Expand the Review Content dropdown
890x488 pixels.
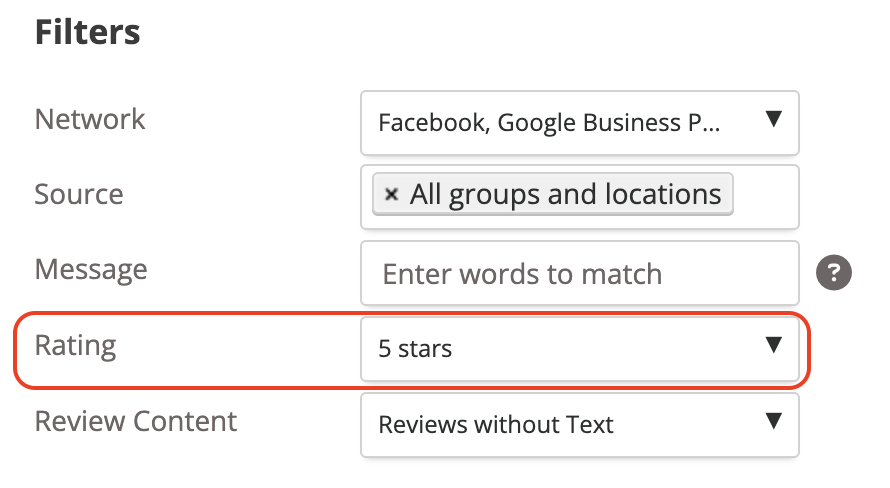click(x=580, y=424)
